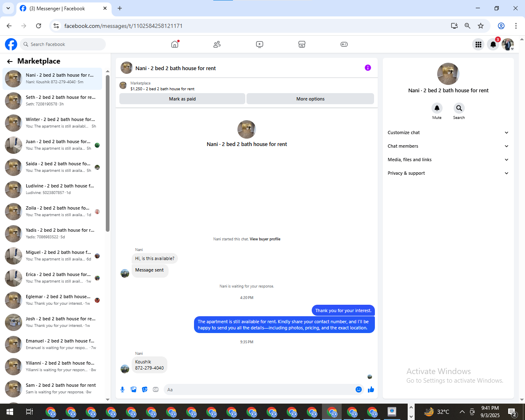Screen dimensions: 525x420
Task: Click the Marketplace listing title link
Action: pos(162,89)
